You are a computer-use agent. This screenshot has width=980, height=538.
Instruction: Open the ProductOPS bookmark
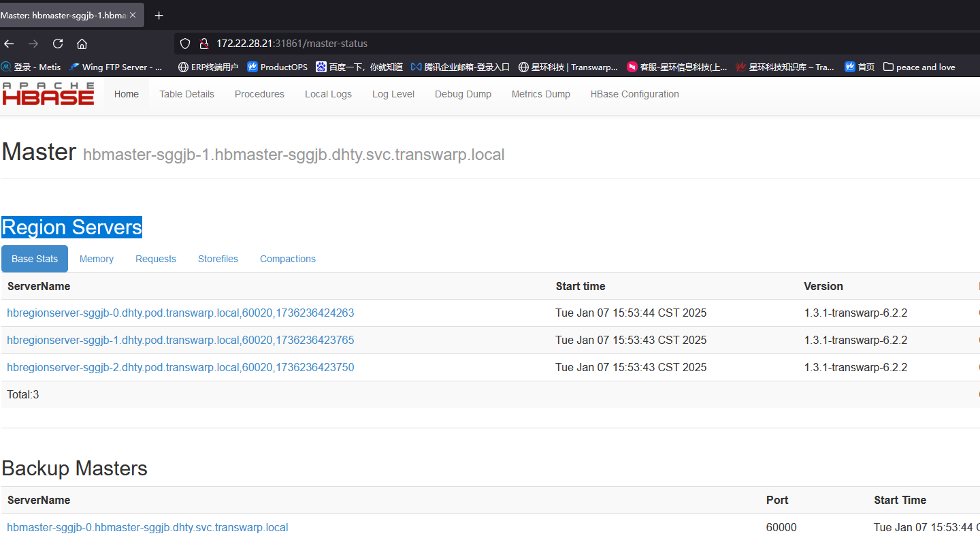click(x=277, y=67)
